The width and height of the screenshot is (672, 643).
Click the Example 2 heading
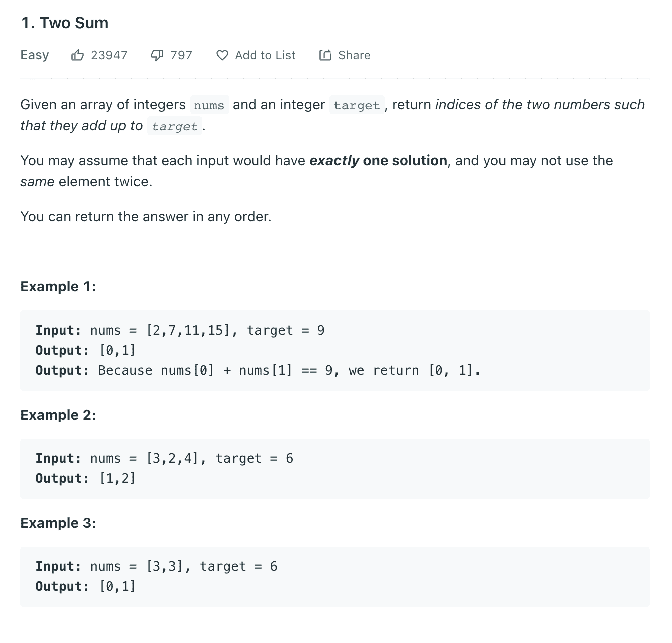click(x=58, y=415)
